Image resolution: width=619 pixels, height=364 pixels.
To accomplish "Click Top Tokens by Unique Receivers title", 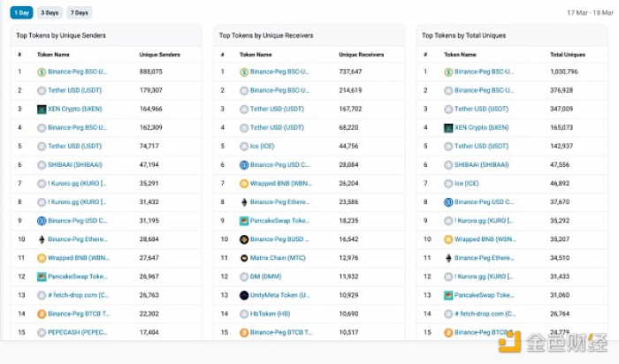I will coord(266,35).
